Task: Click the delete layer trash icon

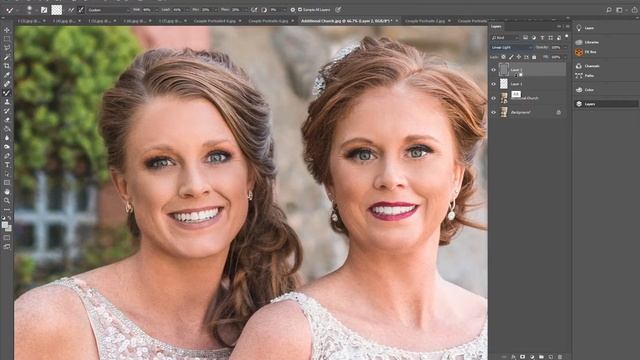Action: [x=560, y=356]
